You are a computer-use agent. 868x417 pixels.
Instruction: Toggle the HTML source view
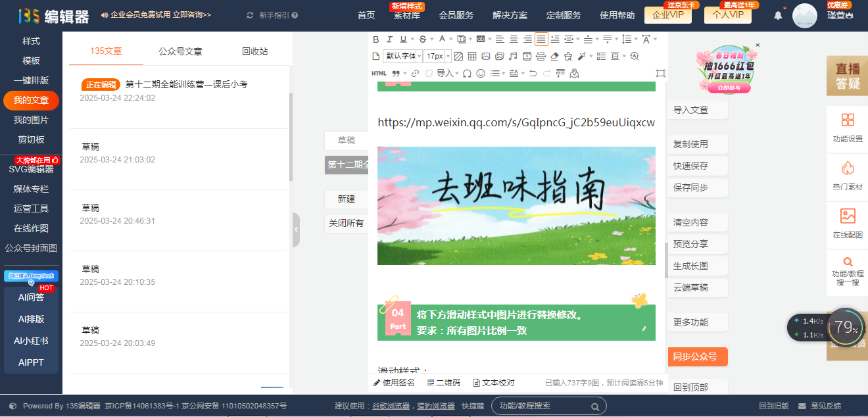coord(379,73)
